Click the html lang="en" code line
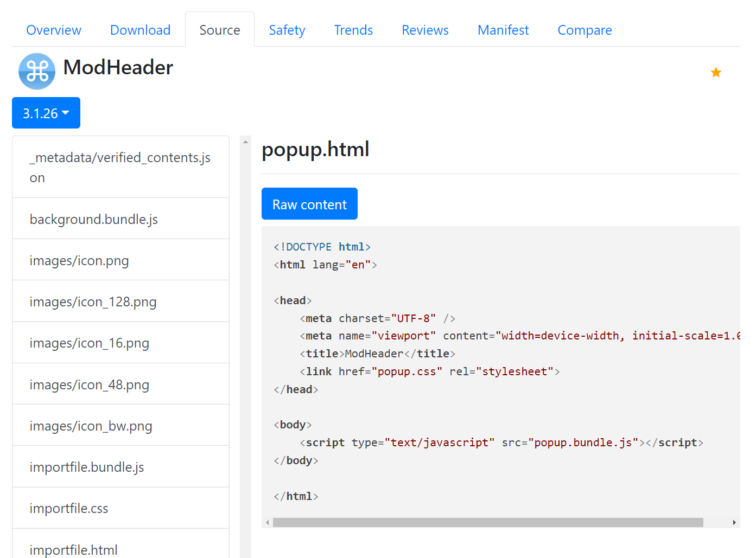This screenshot has width=756, height=558. 326,265
